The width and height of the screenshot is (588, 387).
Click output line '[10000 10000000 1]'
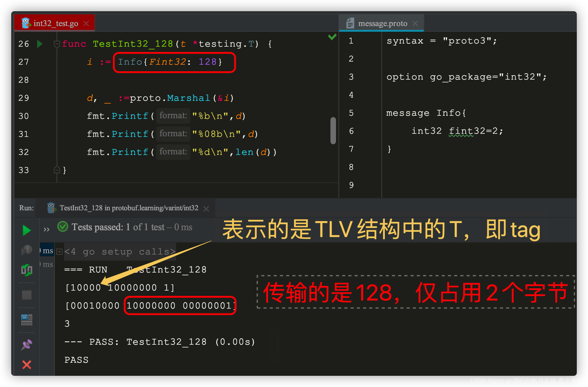coord(120,287)
